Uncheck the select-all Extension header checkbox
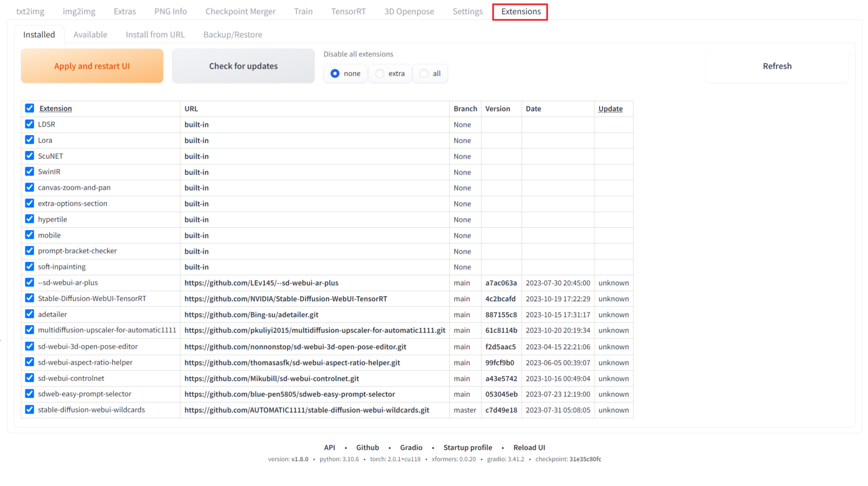 (x=29, y=108)
